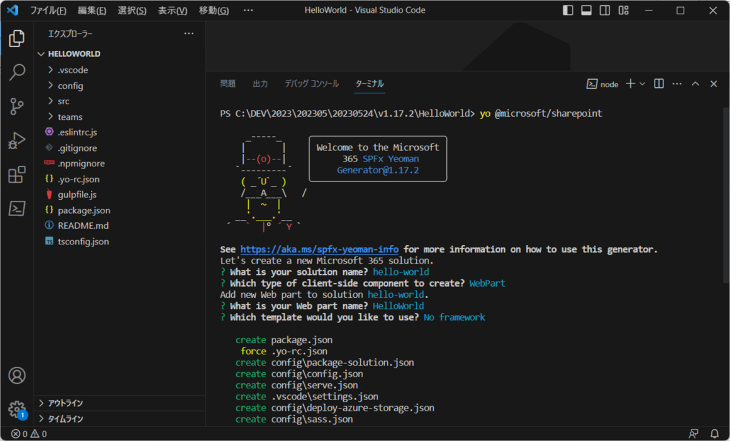Open README.md file
Image resolution: width=730 pixels, height=442 pixels.
120,226
